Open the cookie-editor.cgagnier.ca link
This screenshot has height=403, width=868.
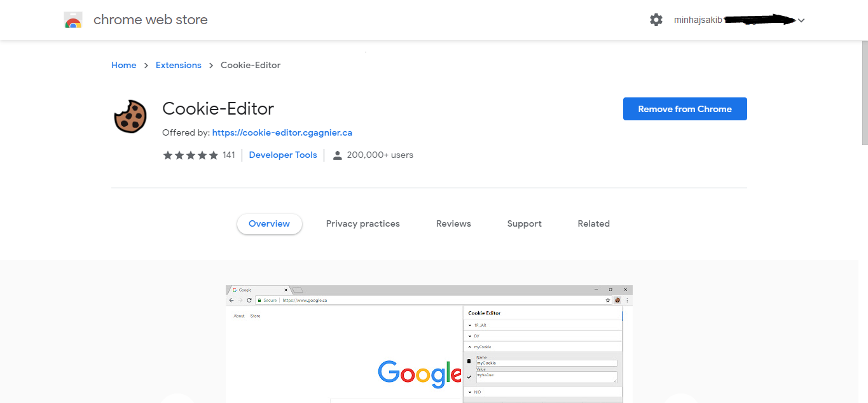pos(282,132)
